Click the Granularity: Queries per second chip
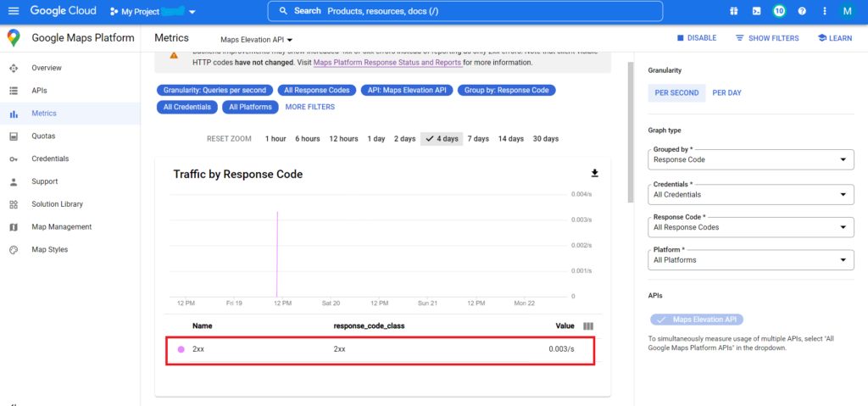 [215, 91]
